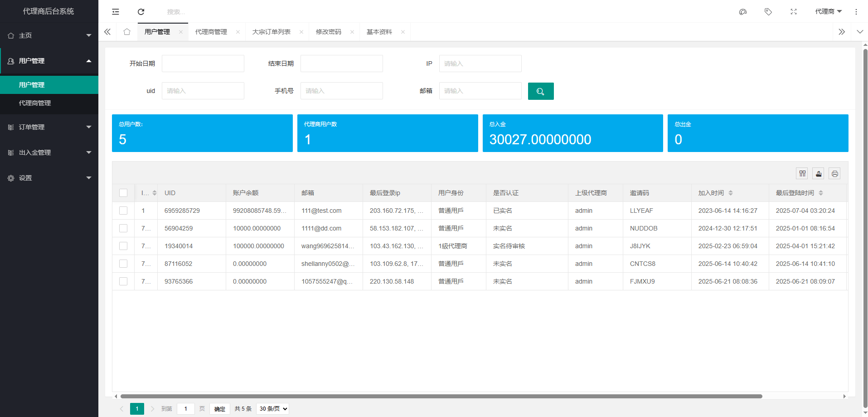The height and width of the screenshot is (417, 868).
Task: Check the row for UID 87116052
Action: tap(123, 264)
